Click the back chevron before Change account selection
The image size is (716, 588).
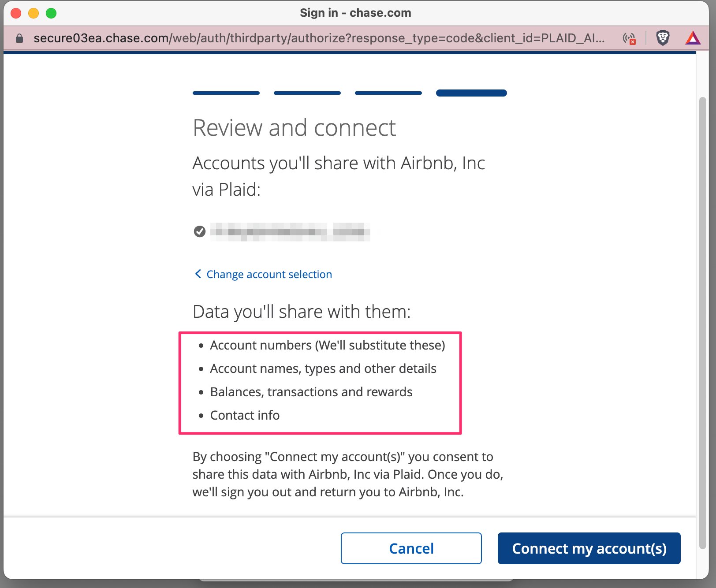(x=198, y=274)
